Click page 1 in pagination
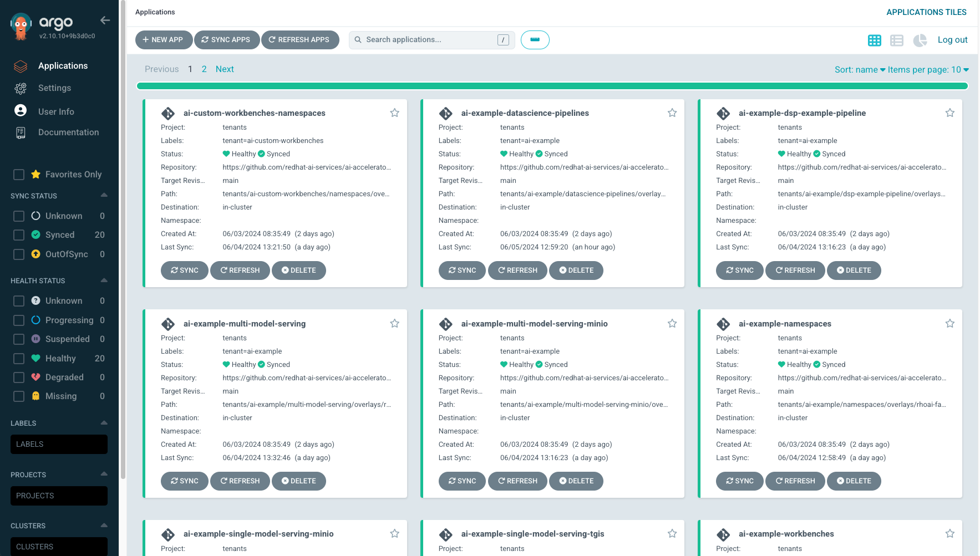This screenshot has width=980, height=556. [190, 69]
